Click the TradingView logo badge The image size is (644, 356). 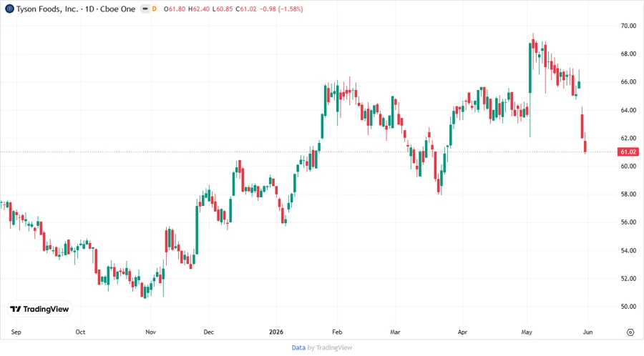(x=40, y=309)
